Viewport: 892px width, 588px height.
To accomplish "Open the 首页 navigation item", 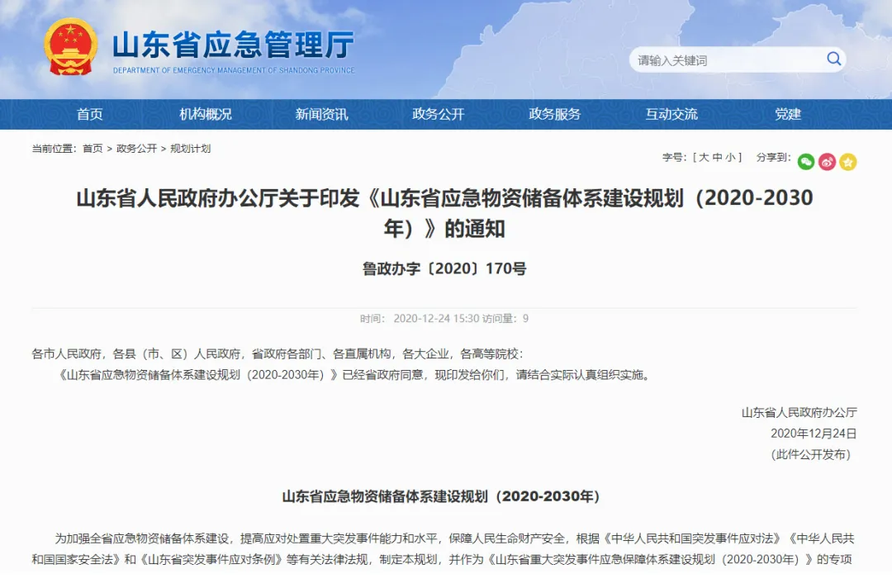I will coord(90,114).
